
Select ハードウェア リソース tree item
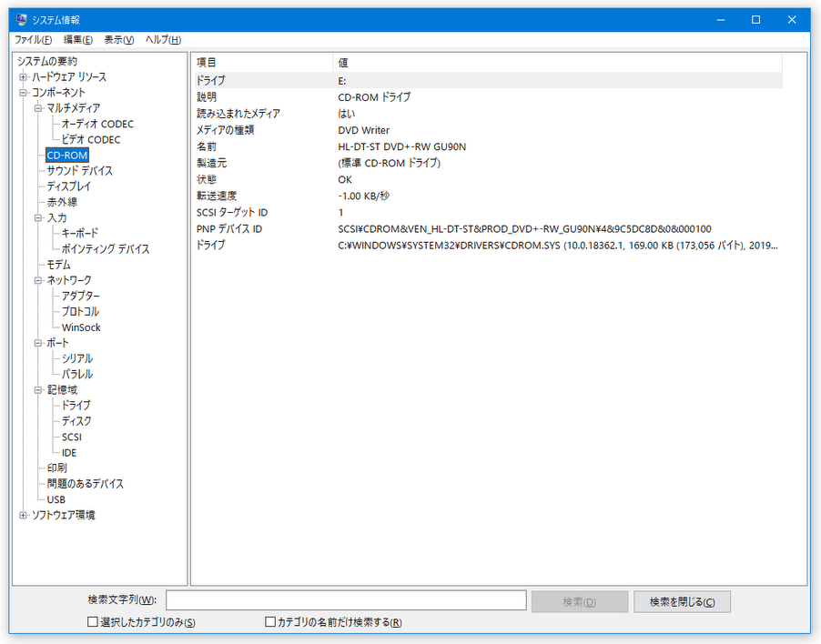69,77
